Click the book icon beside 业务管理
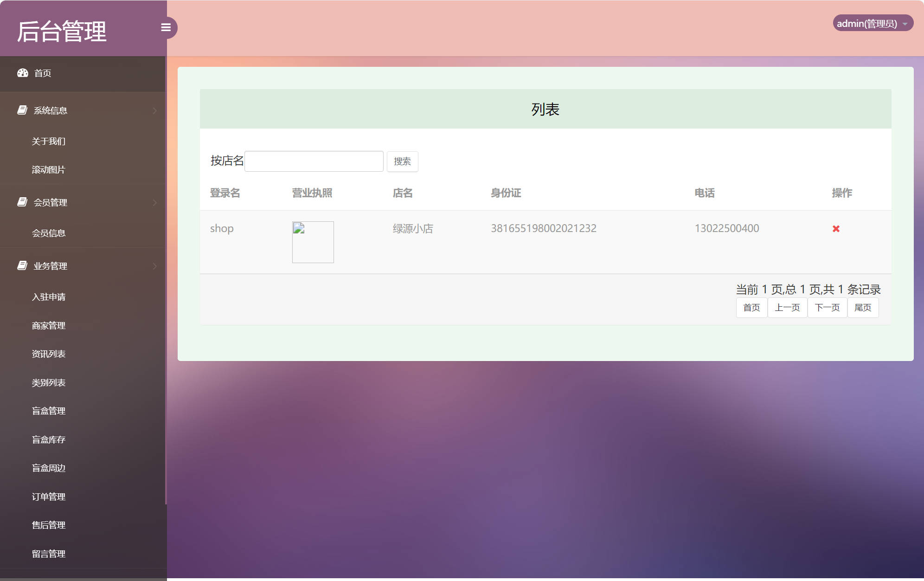The width and height of the screenshot is (924, 581). coord(22,265)
